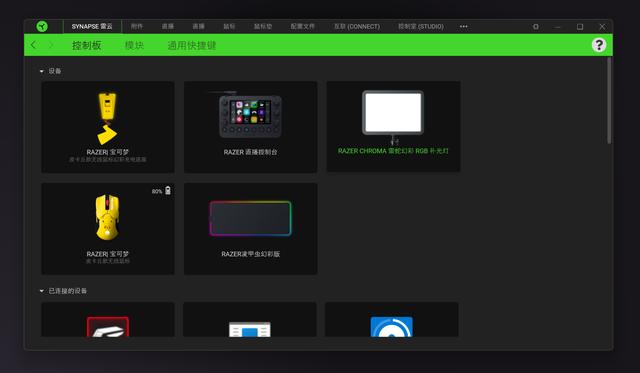The width and height of the screenshot is (640, 373).
Task: Open the 控制室 (STUDIO) tab
Action: coord(421,27)
